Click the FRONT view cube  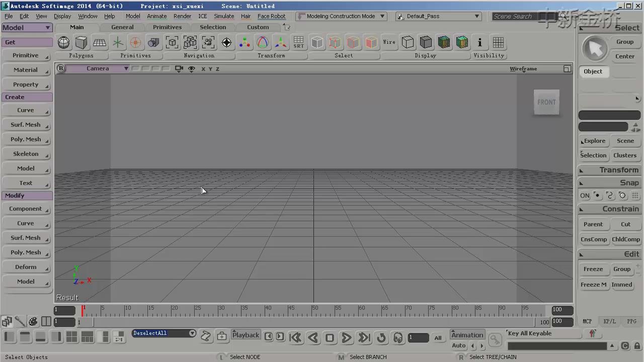(546, 102)
